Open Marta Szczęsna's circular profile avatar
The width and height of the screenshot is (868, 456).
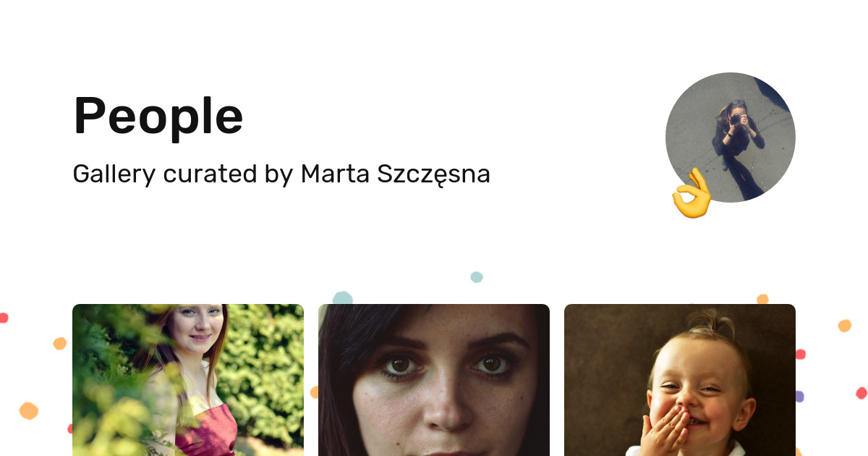coord(731,137)
